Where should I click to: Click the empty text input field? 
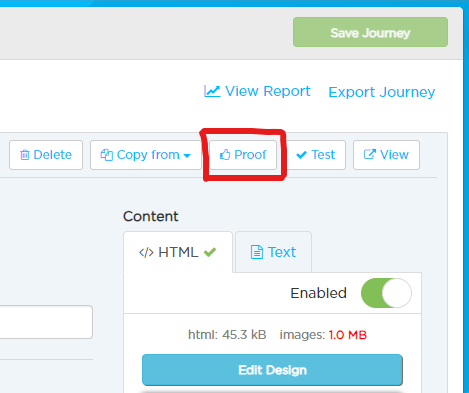pos(46,322)
